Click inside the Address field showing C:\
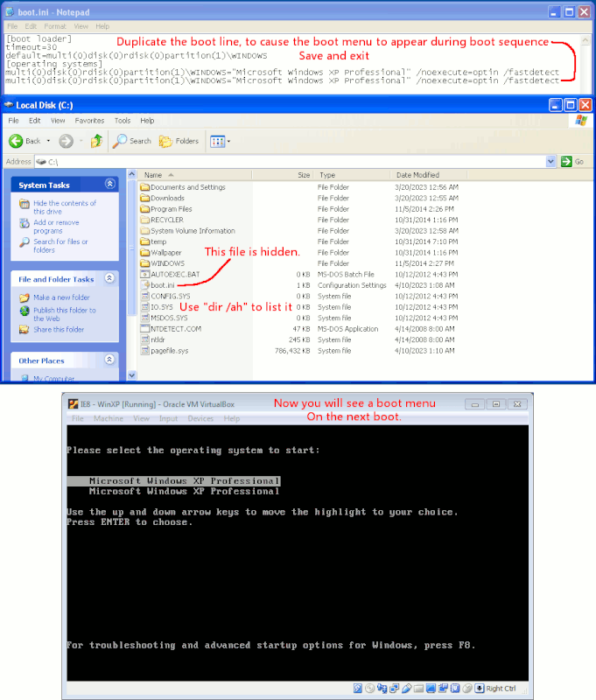This screenshot has height=700, width=596. click(291, 162)
